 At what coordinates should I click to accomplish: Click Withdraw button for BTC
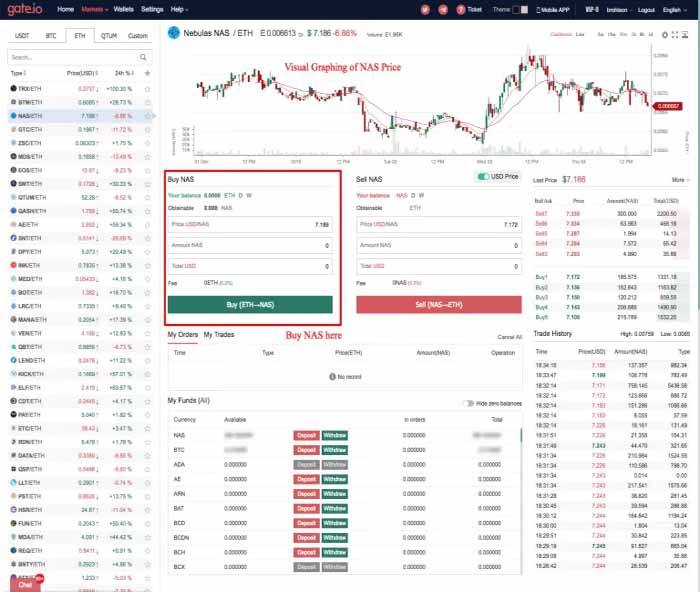click(334, 450)
